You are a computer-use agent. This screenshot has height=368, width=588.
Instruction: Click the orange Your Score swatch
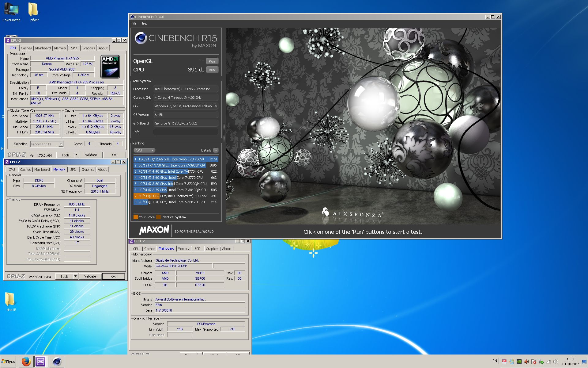(x=136, y=217)
